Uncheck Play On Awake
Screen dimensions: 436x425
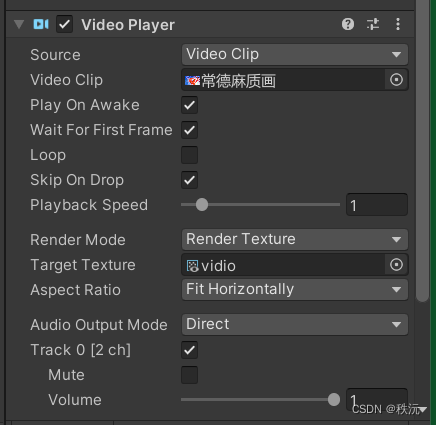pos(190,105)
